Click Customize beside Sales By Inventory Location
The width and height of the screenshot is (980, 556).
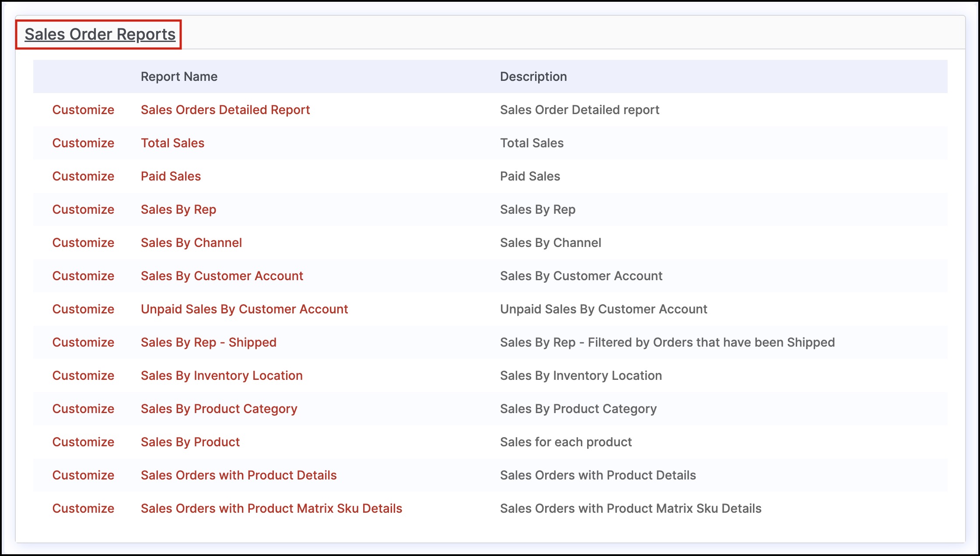click(x=83, y=375)
